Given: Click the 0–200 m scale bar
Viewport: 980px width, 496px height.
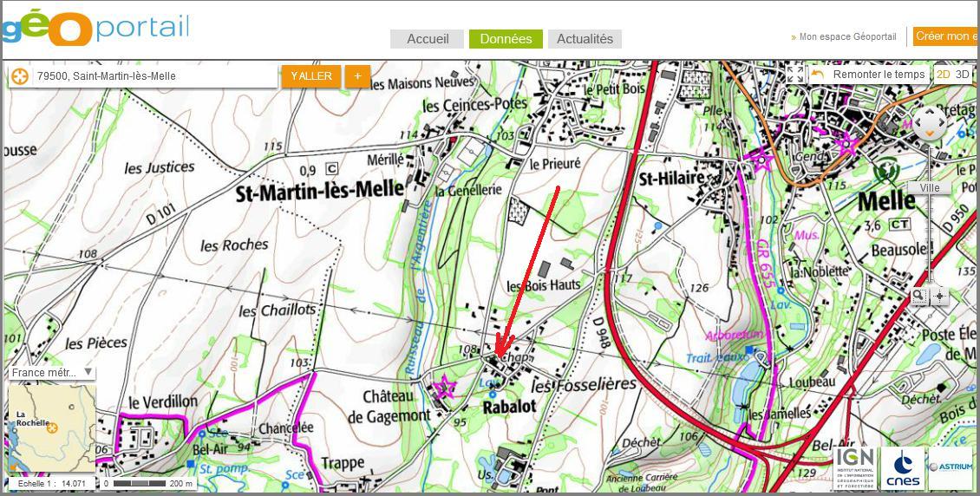Looking at the screenshot, I should (147, 484).
